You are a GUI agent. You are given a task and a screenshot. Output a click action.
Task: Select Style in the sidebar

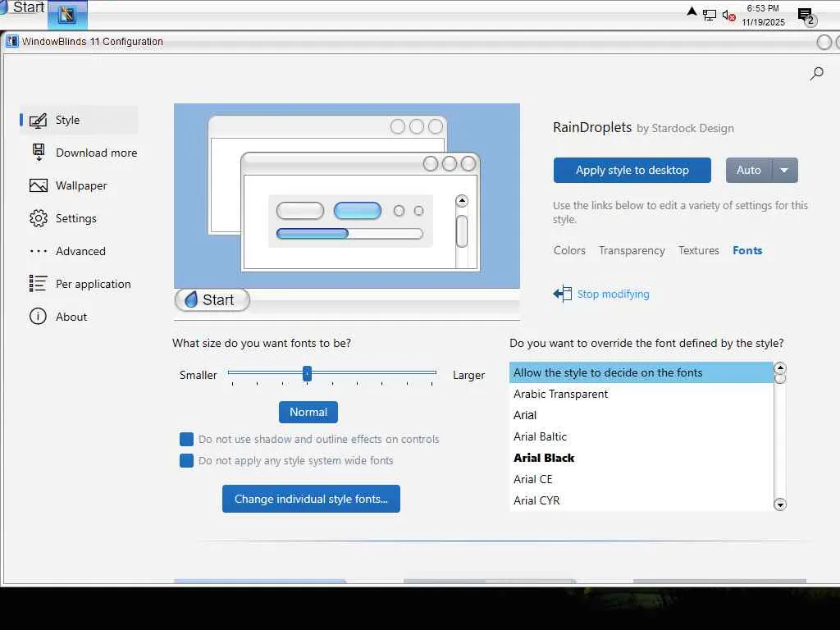click(x=80, y=120)
